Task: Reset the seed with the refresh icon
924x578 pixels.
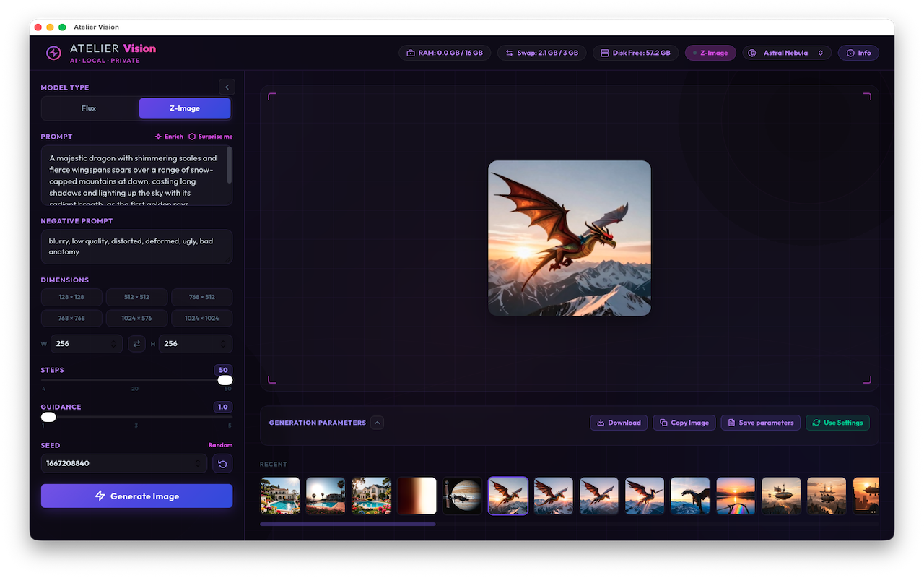Action: (222, 464)
